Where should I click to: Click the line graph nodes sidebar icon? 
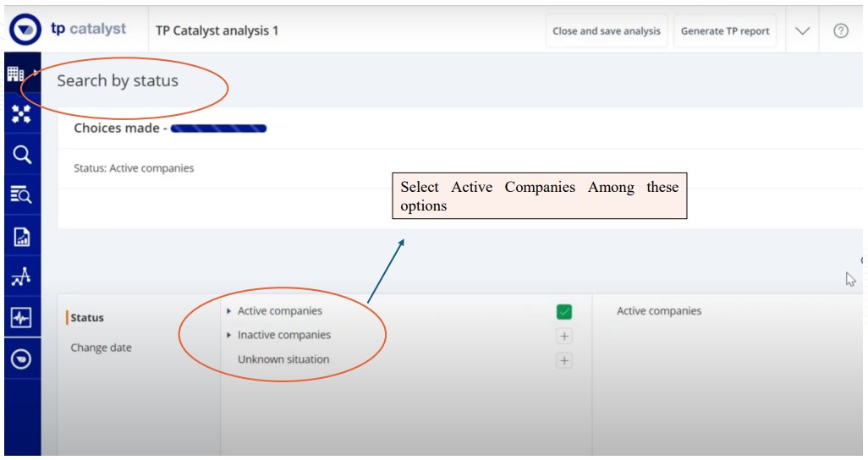[x=21, y=277]
